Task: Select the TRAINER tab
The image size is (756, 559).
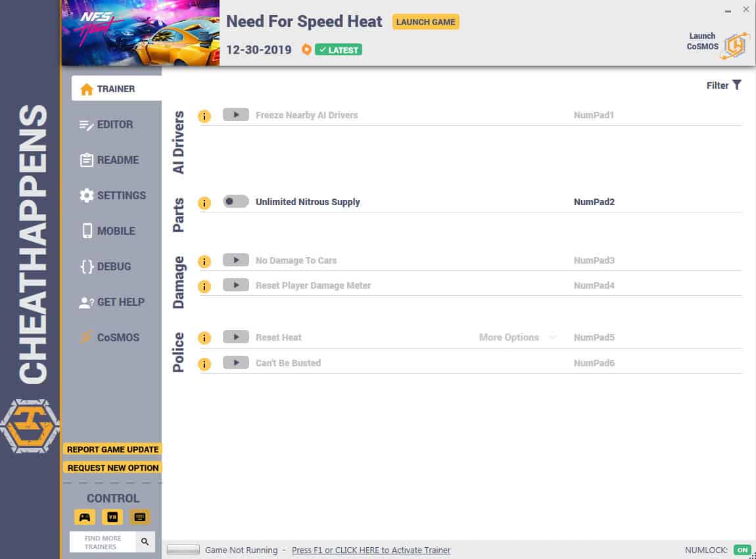Action: [x=116, y=88]
